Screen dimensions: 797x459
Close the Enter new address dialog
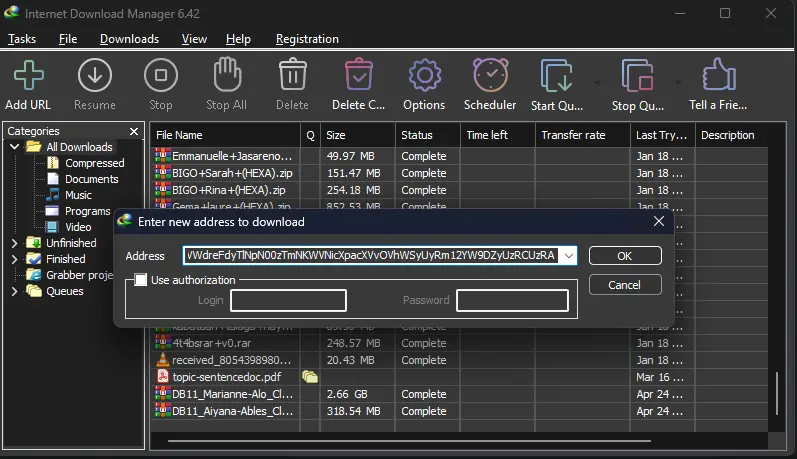[659, 221]
